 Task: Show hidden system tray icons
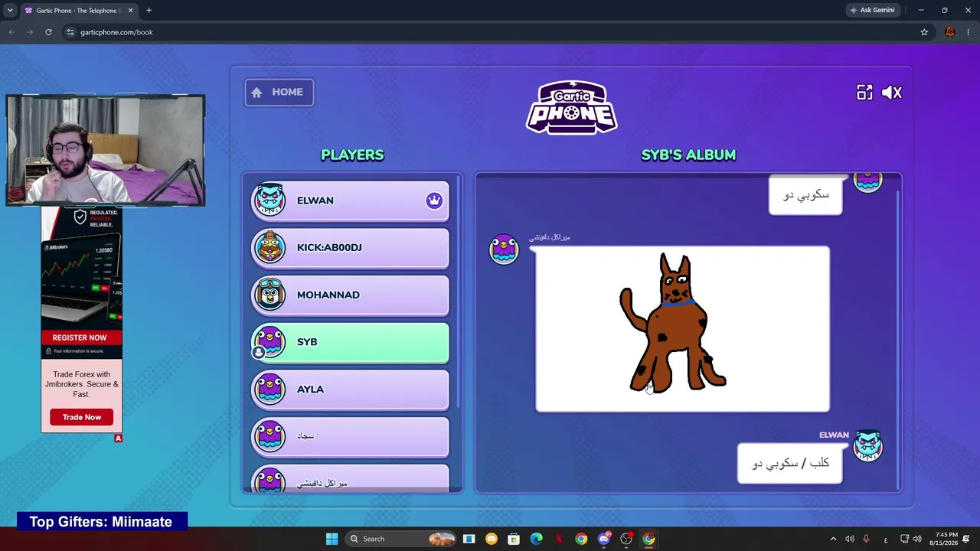[x=833, y=539]
